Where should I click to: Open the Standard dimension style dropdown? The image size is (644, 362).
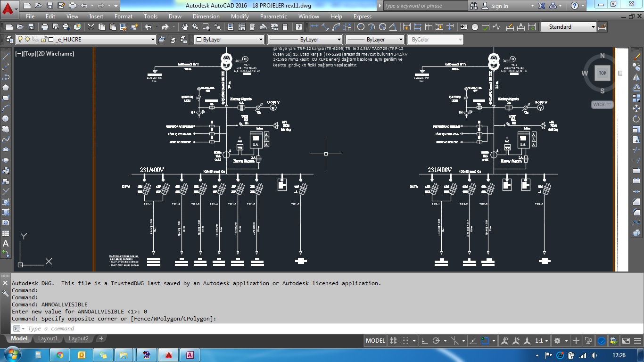[593, 27]
